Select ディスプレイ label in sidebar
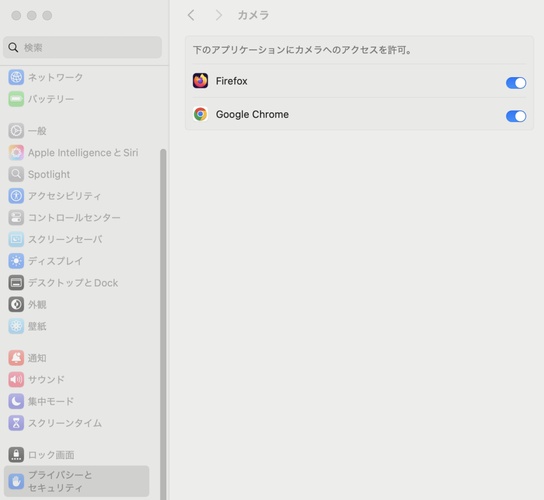Viewport: 544px width, 500px height. pyautogui.click(x=56, y=261)
